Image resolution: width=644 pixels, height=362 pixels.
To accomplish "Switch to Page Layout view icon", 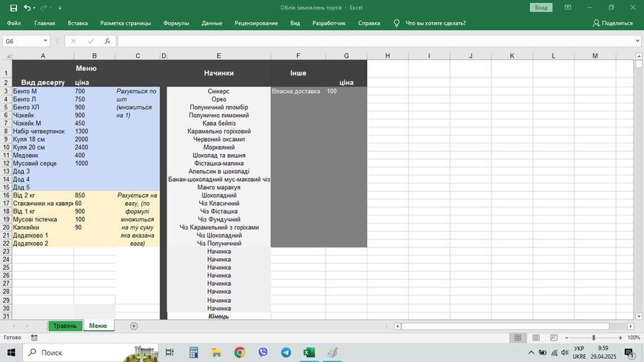I will click(536, 338).
